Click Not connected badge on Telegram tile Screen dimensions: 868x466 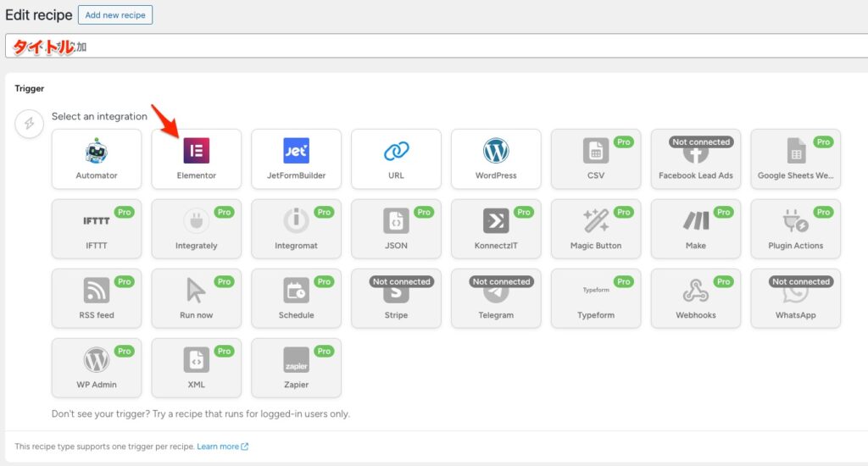click(502, 281)
